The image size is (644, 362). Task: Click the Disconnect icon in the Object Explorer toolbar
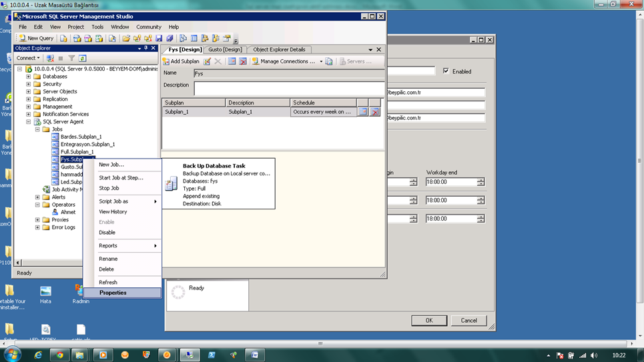click(50, 59)
